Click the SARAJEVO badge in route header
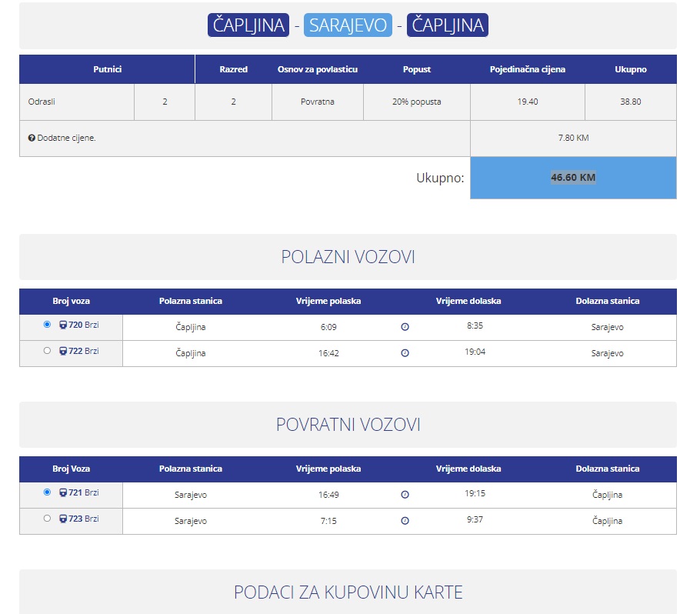 (x=348, y=25)
